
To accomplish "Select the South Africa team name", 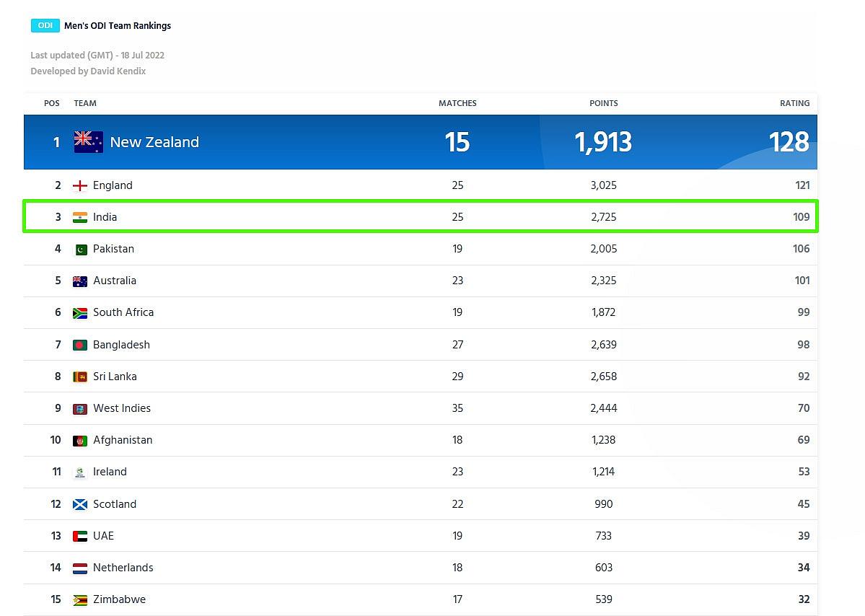I will coord(123,312).
